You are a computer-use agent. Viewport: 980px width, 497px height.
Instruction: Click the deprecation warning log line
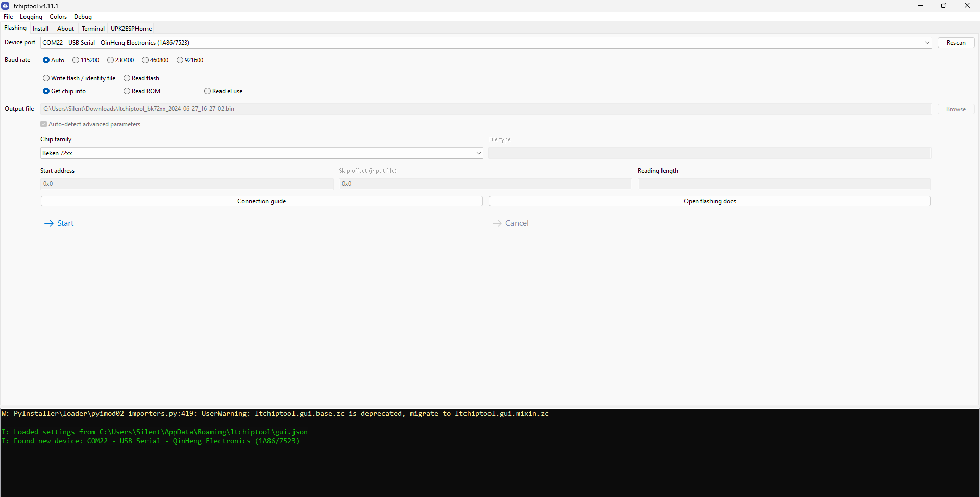tap(275, 414)
